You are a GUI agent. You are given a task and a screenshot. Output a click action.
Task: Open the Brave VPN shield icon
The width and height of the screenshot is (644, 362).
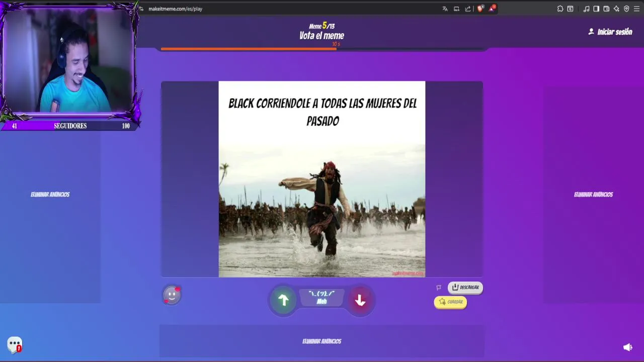click(x=626, y=9)
